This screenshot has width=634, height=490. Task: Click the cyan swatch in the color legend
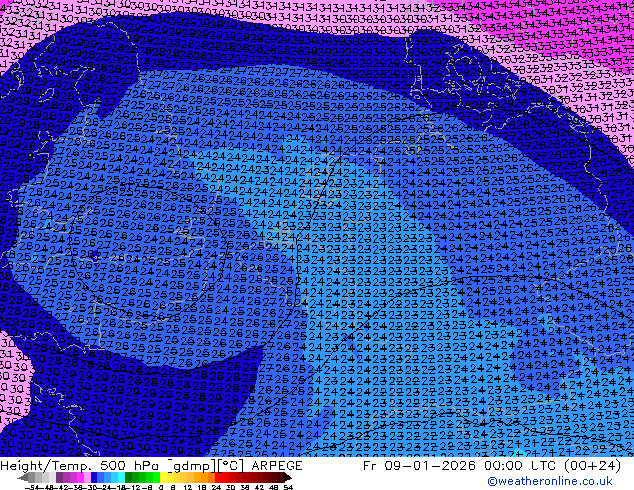click(x=121, y=478)
